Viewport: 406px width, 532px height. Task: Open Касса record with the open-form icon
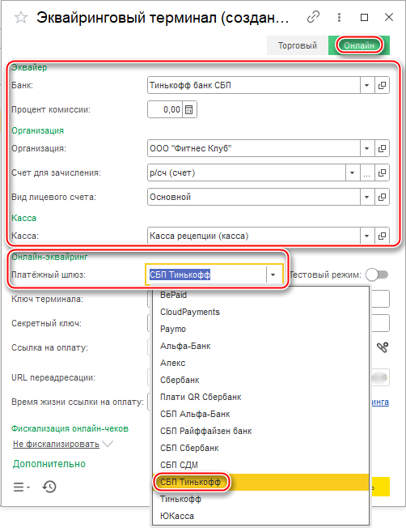382,236
